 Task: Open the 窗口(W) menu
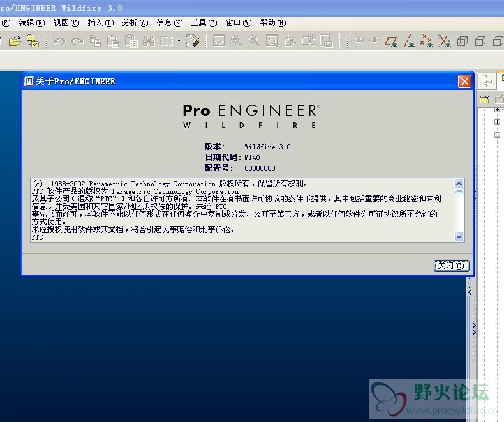point(239,23)
